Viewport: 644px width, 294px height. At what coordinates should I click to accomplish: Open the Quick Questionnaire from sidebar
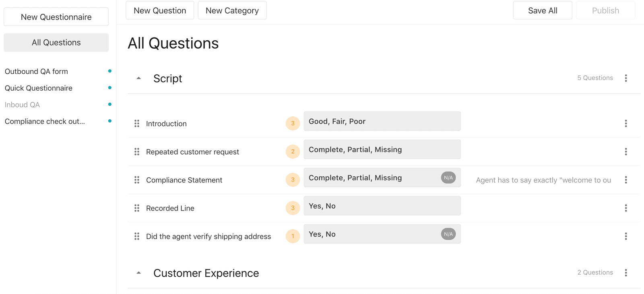point(39,88)
